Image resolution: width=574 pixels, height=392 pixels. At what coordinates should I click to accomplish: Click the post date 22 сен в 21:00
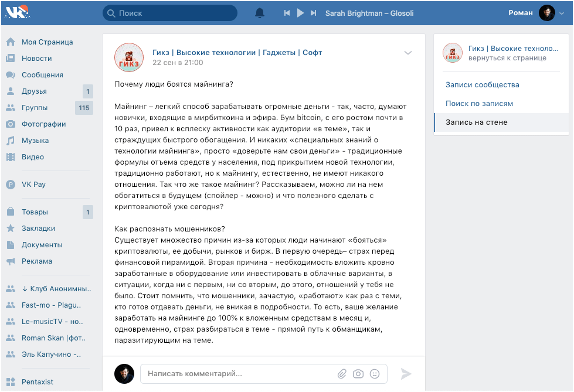tap(178, 63)
